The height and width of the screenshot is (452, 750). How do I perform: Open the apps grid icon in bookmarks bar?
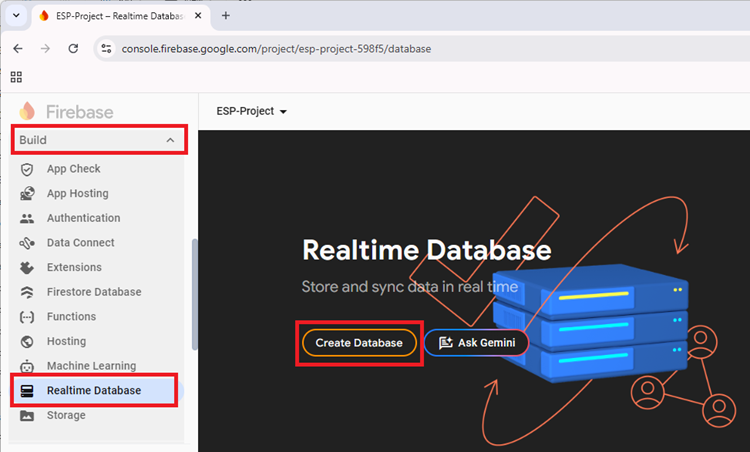[16, 77]
